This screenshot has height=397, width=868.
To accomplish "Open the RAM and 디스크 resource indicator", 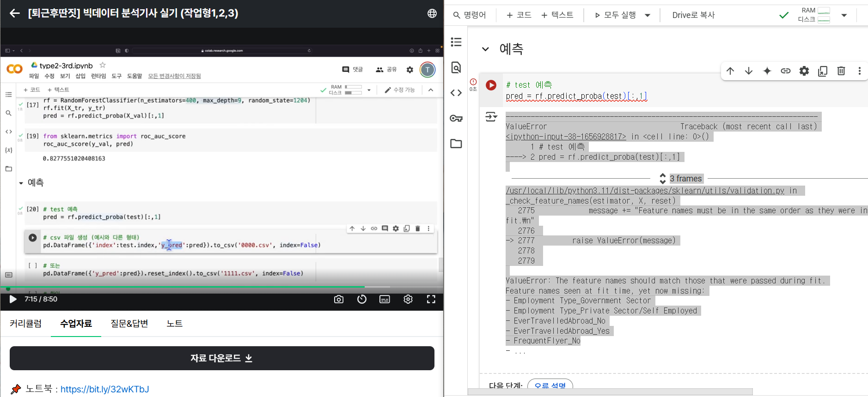I will [814, 15].
